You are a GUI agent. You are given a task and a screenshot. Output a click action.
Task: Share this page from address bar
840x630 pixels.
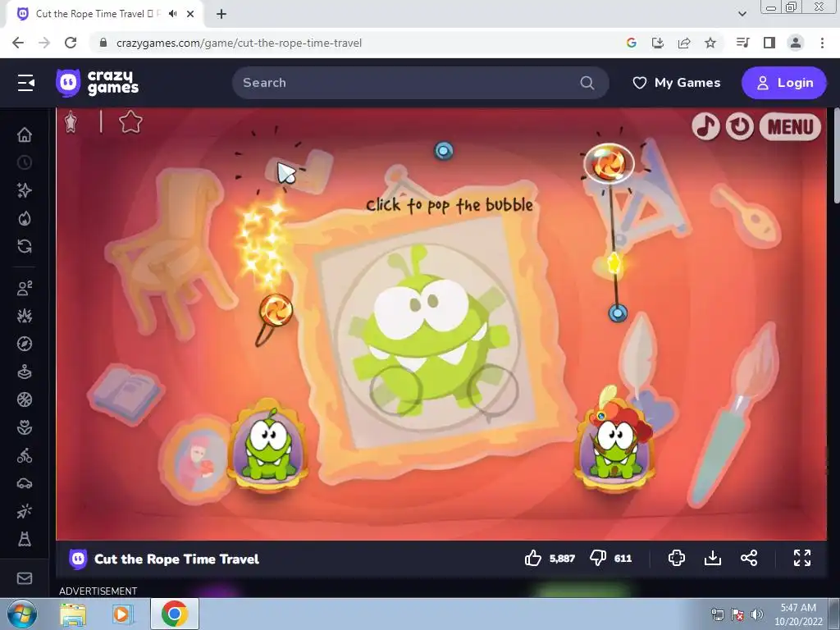[683, 43]
